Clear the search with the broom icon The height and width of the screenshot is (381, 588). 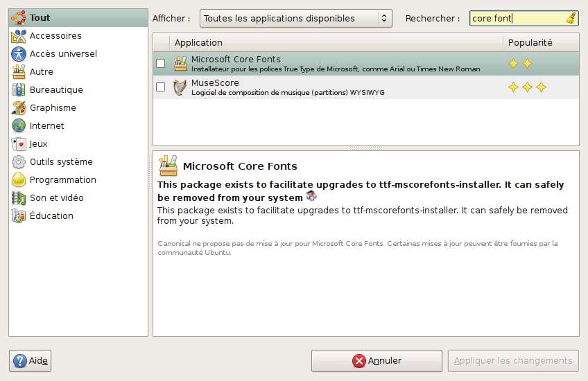(571, 18)
